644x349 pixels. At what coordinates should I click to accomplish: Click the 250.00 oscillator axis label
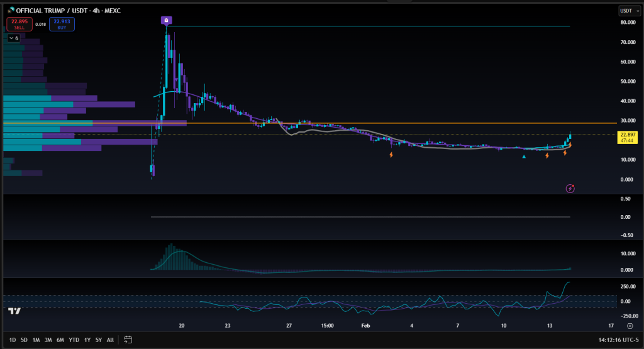coord(628,287)
